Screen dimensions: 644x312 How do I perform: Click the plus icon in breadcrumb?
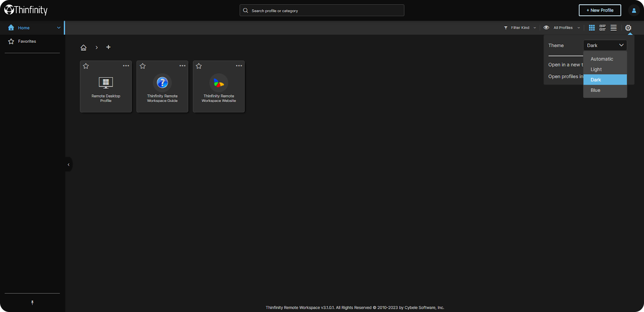[x=108, y=47]
